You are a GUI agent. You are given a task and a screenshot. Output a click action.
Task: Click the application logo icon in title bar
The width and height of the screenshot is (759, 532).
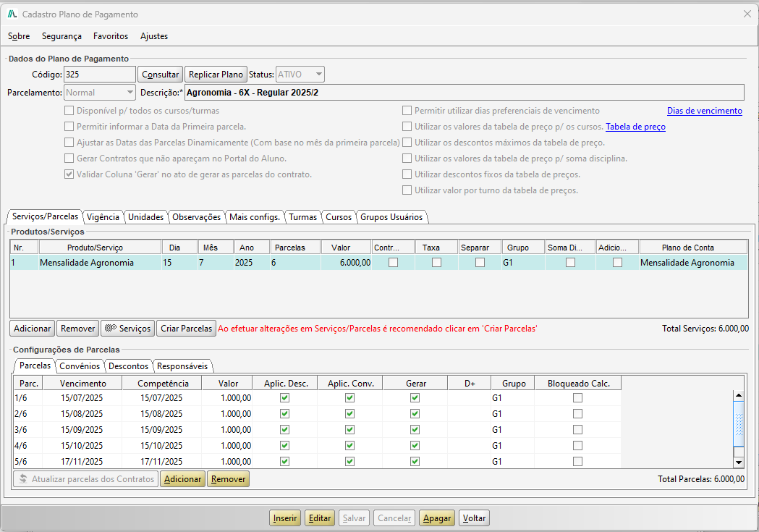[x=12, y=14]
